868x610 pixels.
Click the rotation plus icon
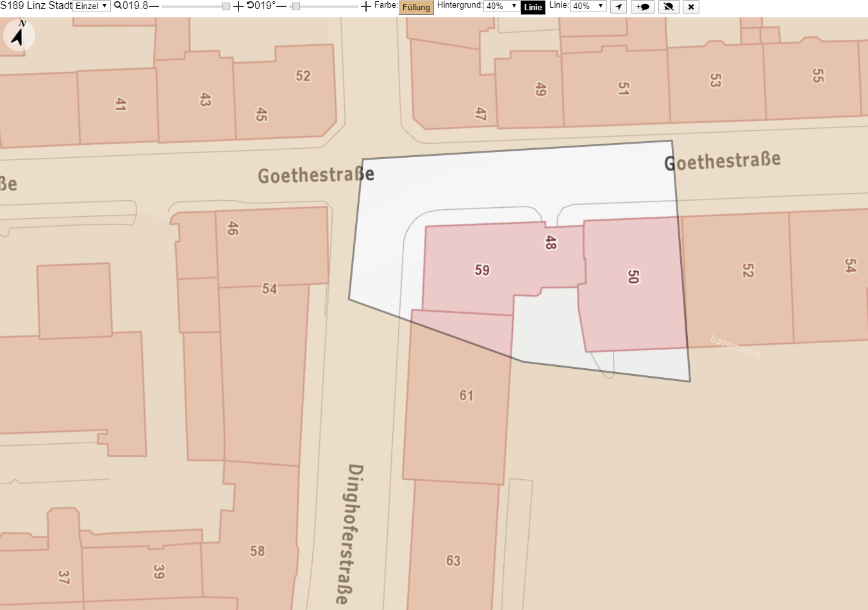pos(366,6)
